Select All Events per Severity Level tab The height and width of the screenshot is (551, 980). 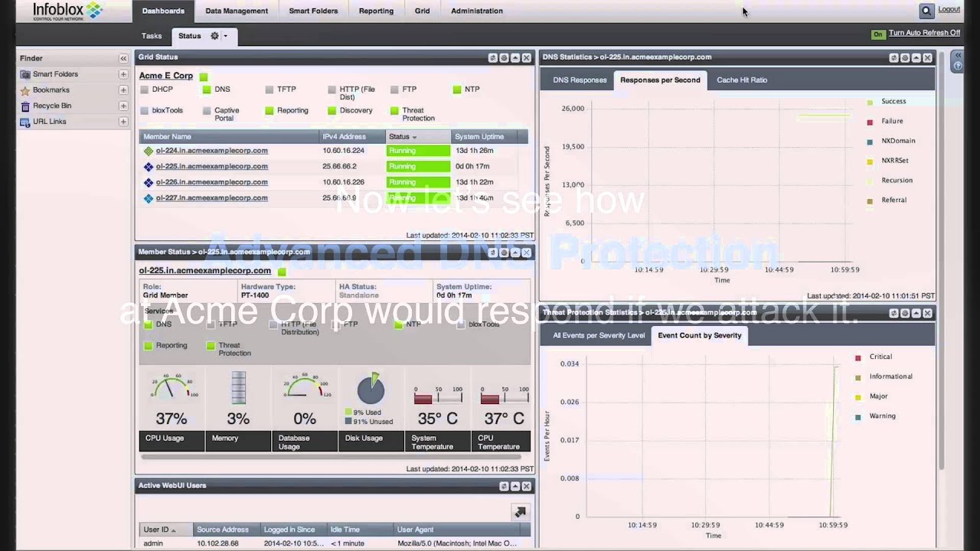click(x=599, y=335)
